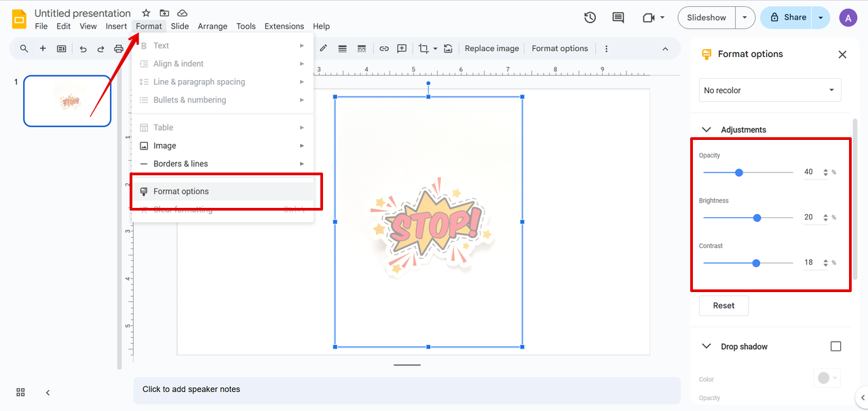
Task: Click the Brightness slider handle
Action: point(757,218)
